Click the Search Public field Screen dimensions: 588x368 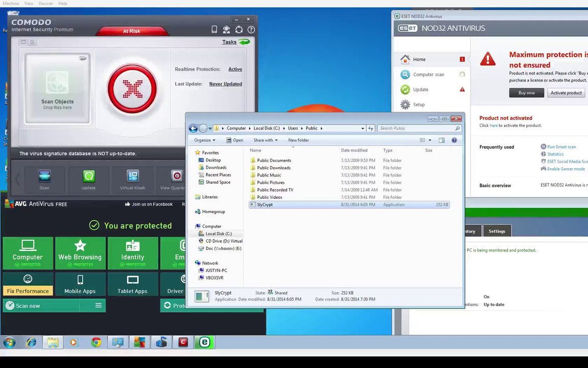click(x=419, y=128)
